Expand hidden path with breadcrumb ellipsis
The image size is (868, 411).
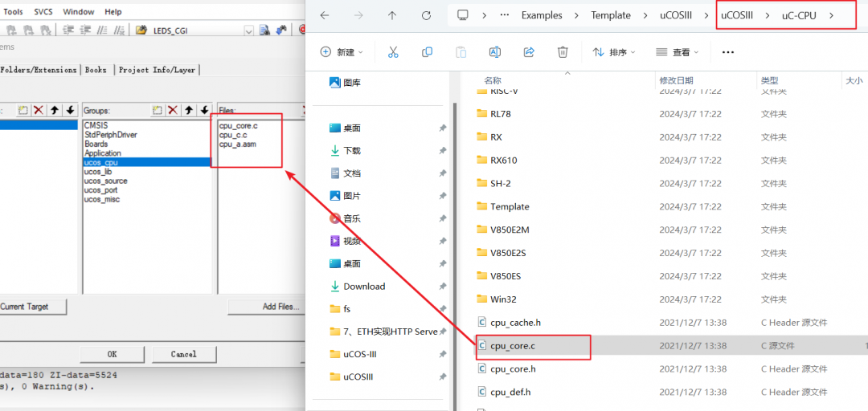[x=504, y=15]
